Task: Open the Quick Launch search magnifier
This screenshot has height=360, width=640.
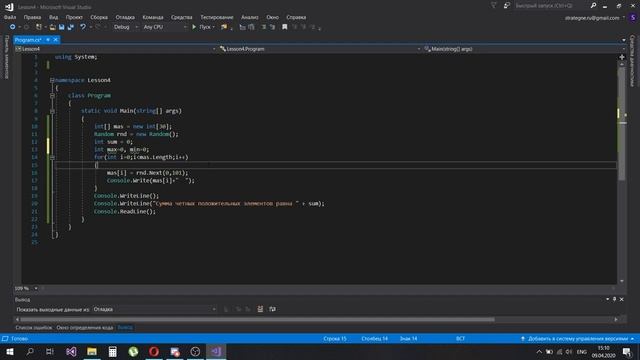Action: point(593,6)
